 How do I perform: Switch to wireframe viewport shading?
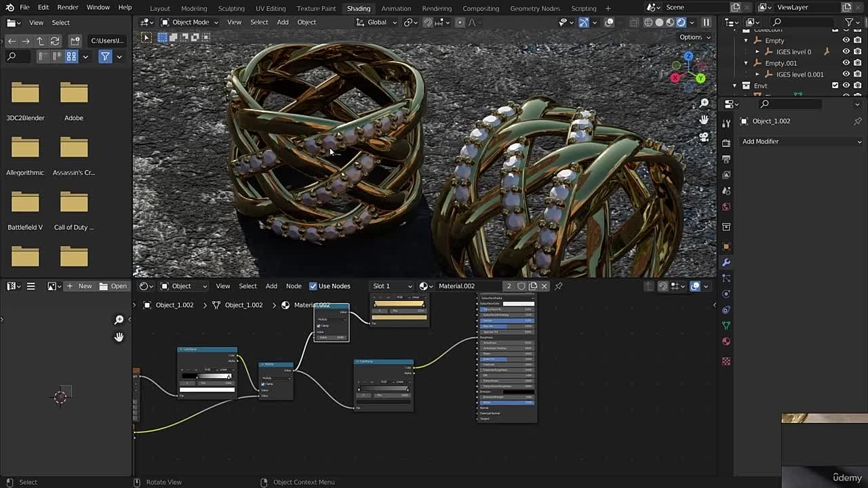click(648, 22)
